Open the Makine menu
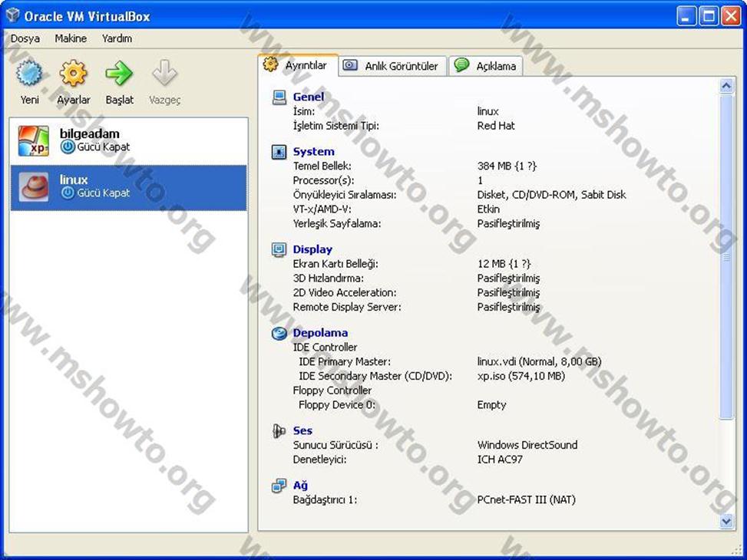This screenshot has height=560, width=747. pos(71,38)
